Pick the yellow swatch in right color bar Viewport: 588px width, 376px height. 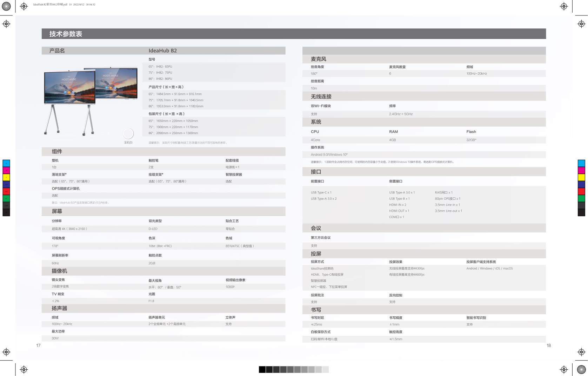coord(581,177)
